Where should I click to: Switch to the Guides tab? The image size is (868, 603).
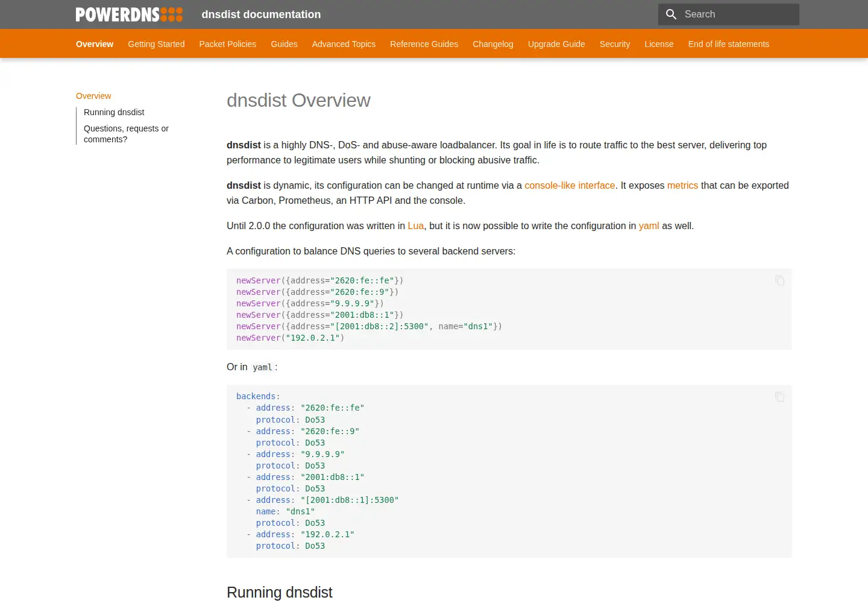[285, 44]
